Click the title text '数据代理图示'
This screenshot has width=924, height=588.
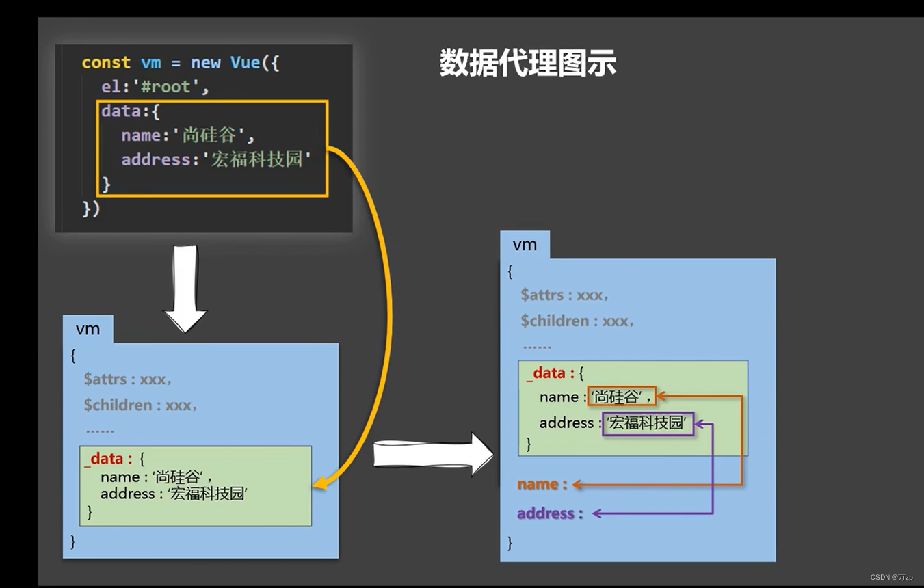pyautogui.click(x=527, y=64)
